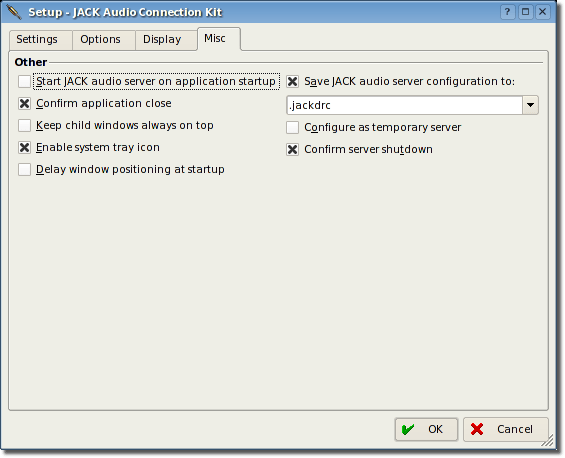
Task: Maximize the Setup dialog window
Action: pos(525,12)
